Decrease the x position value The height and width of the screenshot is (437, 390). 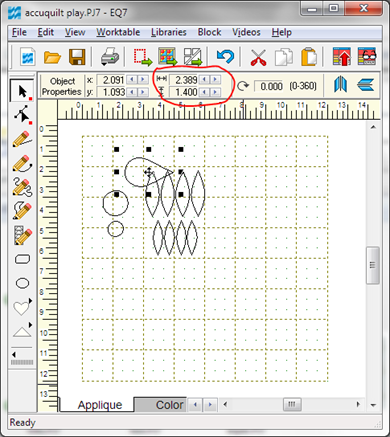[x=132, y=80]
